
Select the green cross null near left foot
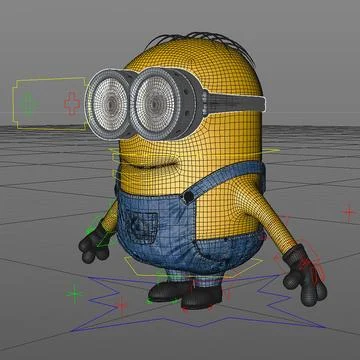click(x=74, y=294)
